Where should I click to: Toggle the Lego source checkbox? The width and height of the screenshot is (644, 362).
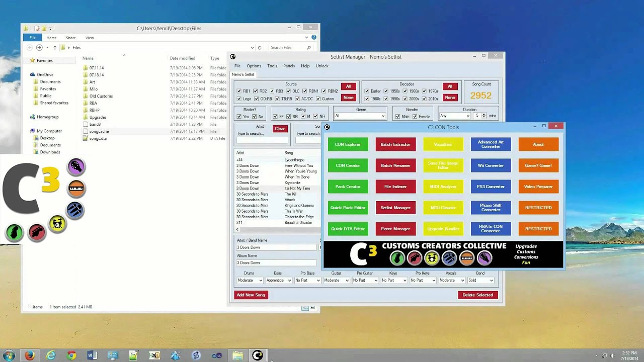(239, 99)
